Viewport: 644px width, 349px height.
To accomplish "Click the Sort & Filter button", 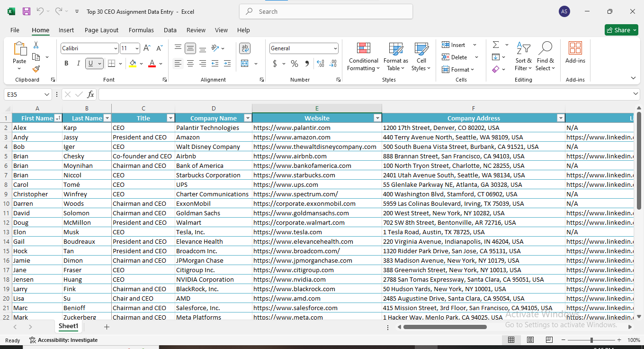I will click(x=523, y=56).
